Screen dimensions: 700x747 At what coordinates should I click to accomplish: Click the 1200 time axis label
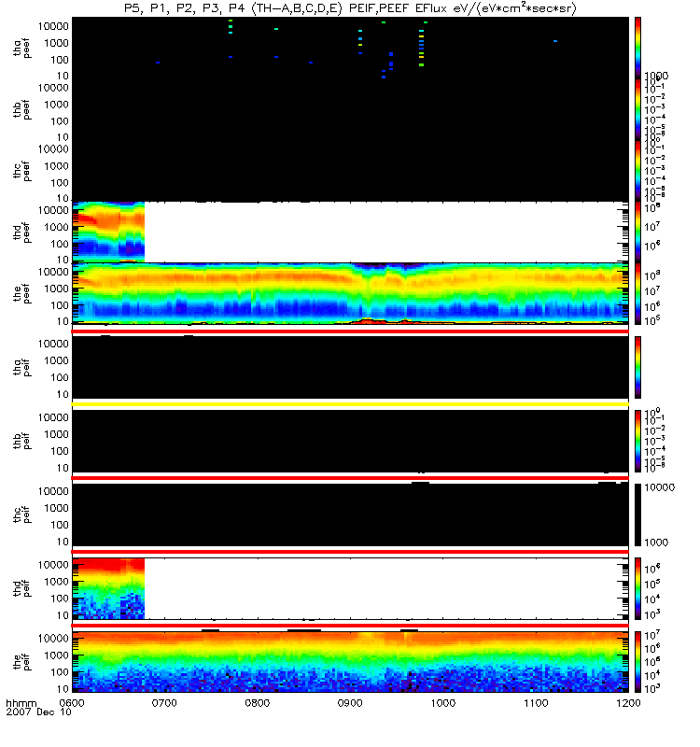click(x=628, y=703)
